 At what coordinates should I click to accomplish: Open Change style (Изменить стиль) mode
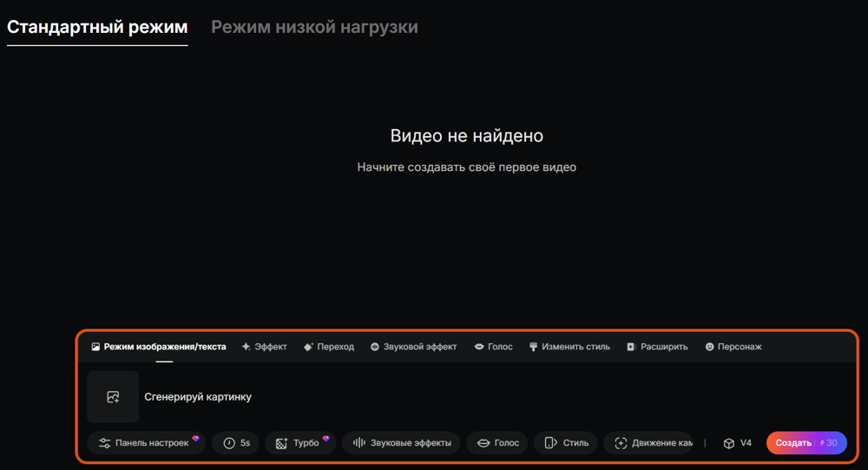point(569,347)
